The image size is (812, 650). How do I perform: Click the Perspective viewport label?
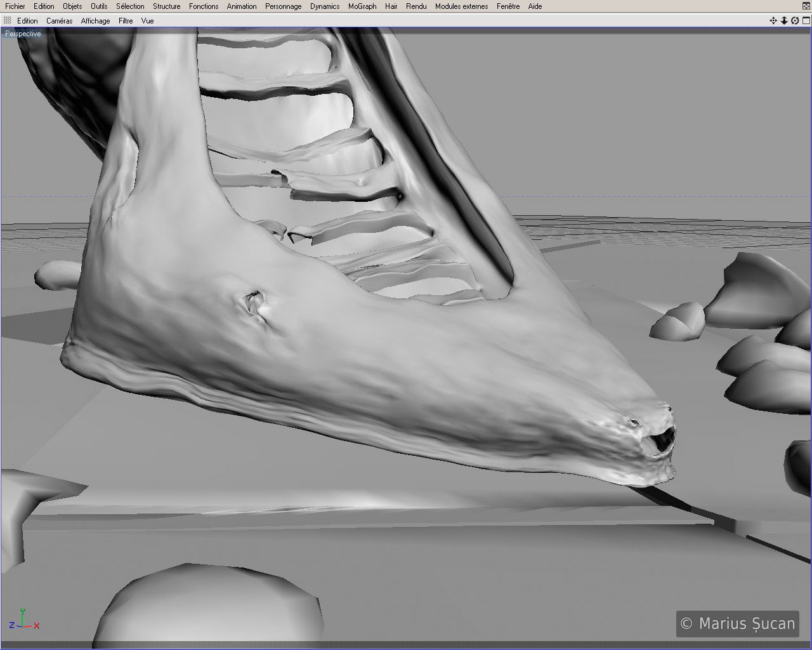click(x=23, y=34)
